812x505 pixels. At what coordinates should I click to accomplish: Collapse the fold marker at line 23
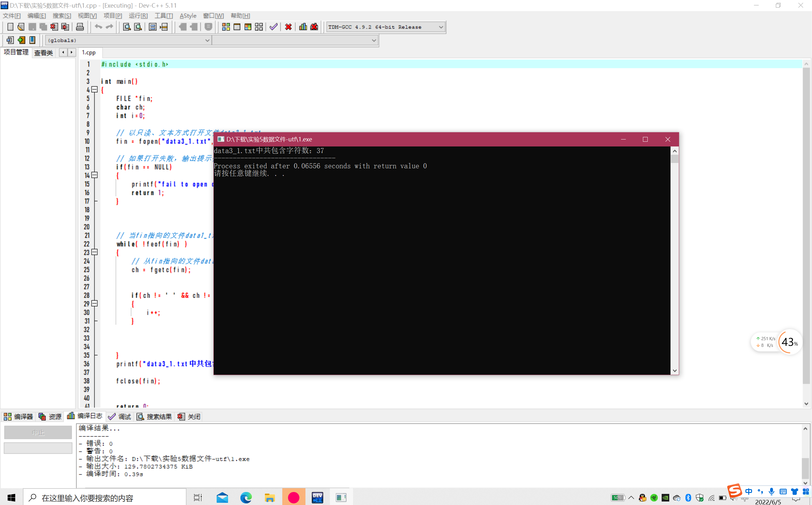tap(95, 252)
